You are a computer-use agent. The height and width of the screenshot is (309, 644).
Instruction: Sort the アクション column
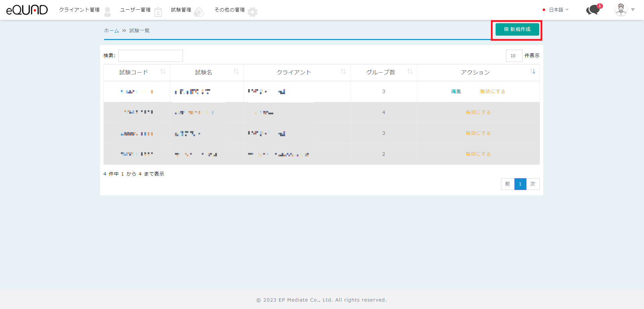tap(533, 72)
